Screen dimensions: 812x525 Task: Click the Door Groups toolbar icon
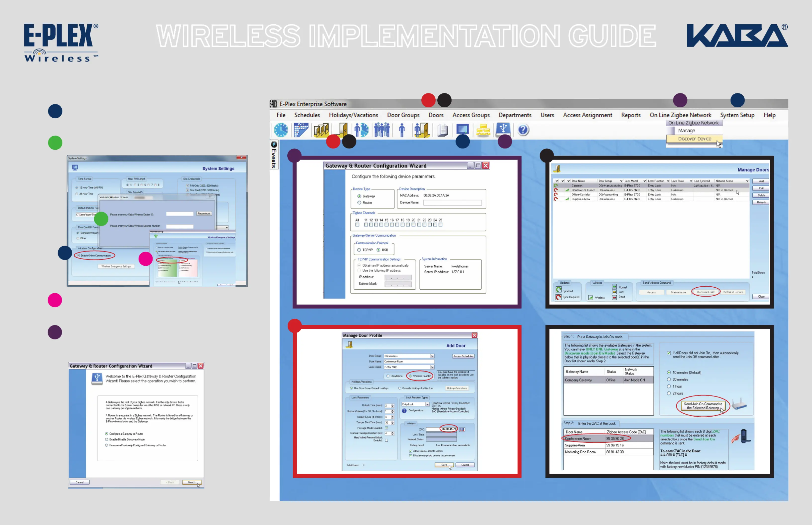321,130
